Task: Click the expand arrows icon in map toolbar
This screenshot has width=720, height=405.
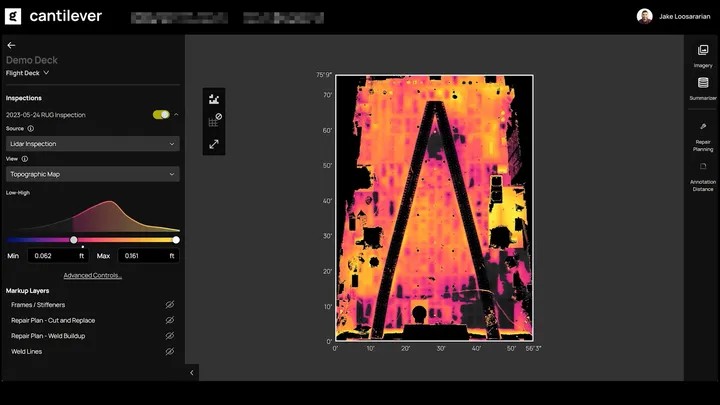Action: [x=214, y=144]
